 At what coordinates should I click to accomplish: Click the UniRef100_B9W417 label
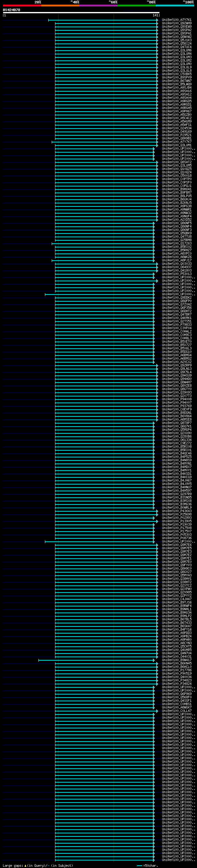(176, 660)
